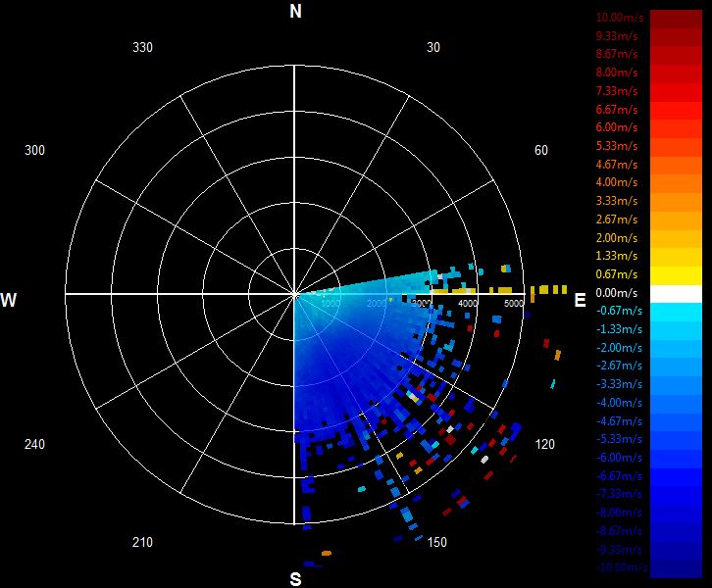The height and width of the screenshot is (588, 712).
Task: Click the 8.00m/s legend label
Action: (617, 73)
